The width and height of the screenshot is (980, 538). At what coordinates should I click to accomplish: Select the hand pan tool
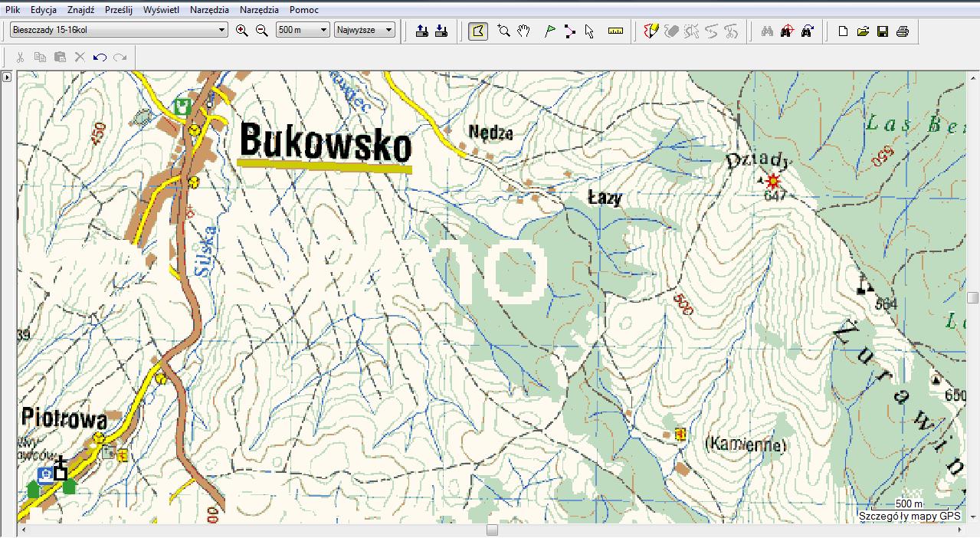524,31
